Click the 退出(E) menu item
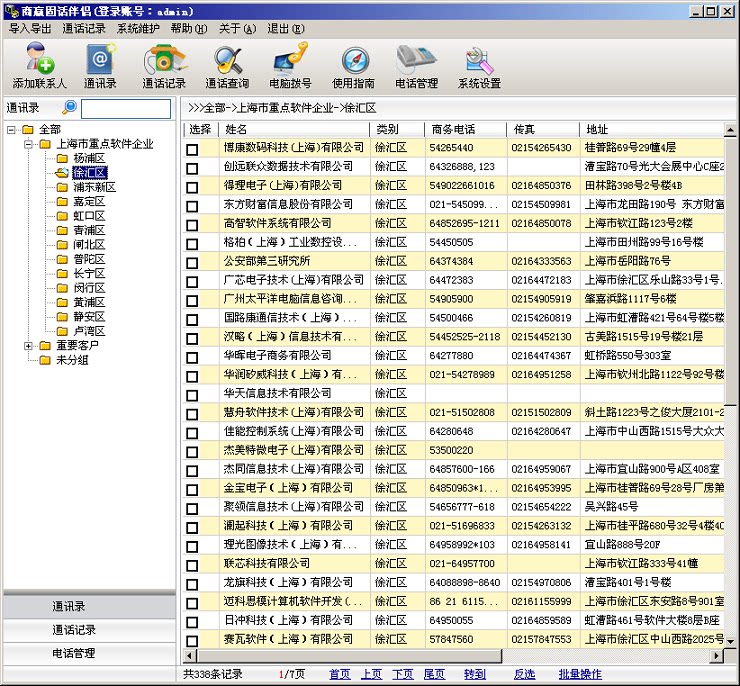This screenshot has width=740, height=686. tap(286, 29)
